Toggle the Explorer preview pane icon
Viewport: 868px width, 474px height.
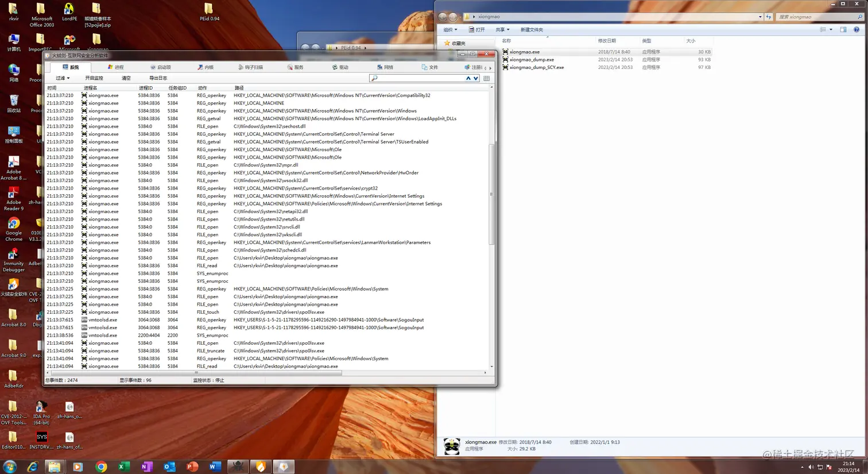(x=843, y=29)
